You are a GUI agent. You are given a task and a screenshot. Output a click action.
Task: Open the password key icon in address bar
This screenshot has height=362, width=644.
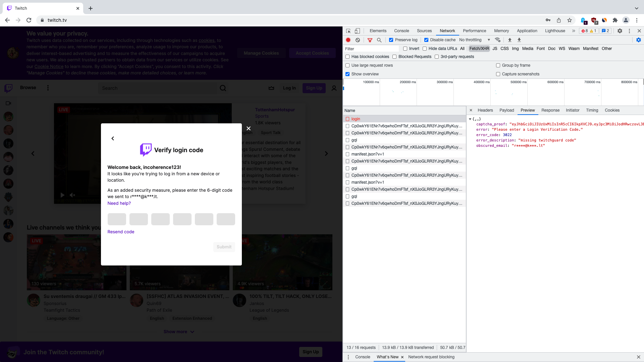coord(548,20)
